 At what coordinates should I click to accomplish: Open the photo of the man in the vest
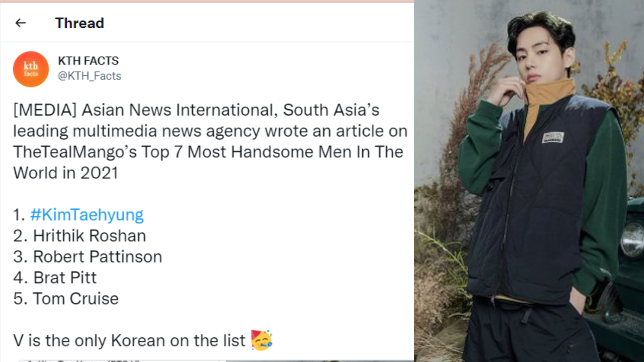tap(529, 181)
